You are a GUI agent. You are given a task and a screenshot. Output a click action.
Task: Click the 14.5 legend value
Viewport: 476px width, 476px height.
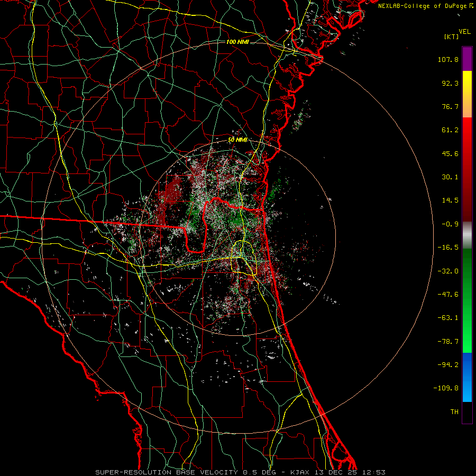[450, 200]
